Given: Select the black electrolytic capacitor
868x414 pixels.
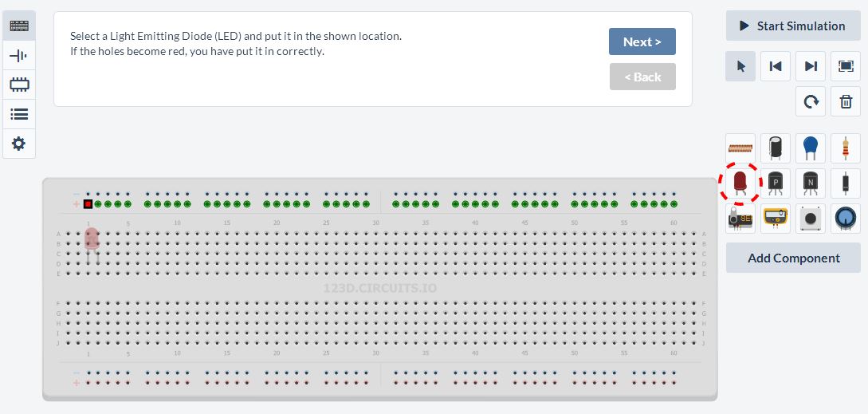Looking at the screenshot, I should point(775,148).
